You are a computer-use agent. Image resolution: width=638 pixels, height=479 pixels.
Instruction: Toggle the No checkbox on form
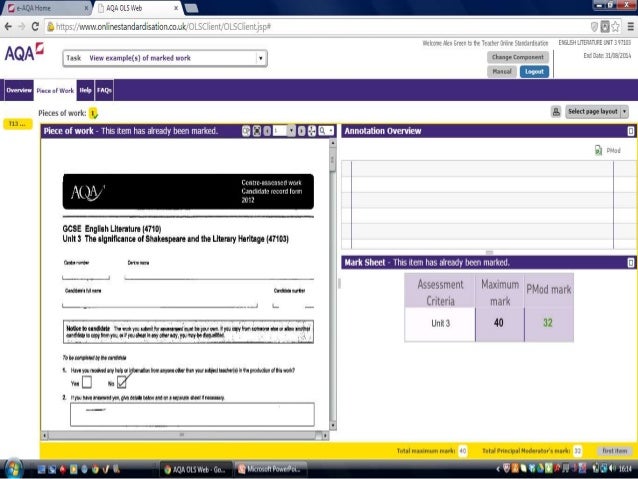(x=121, y=382)
